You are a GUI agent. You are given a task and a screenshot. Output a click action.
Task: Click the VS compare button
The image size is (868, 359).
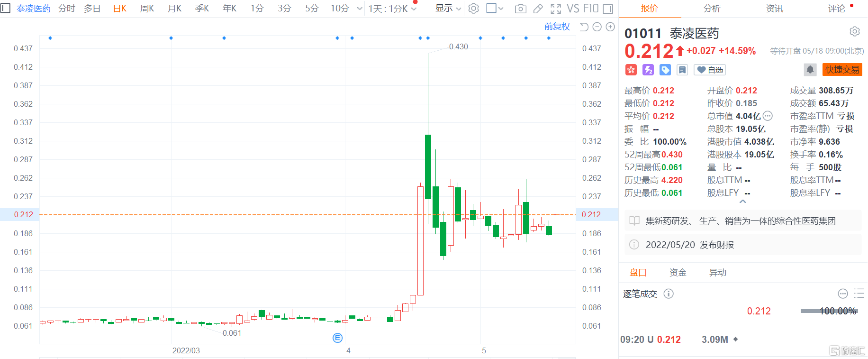[x=573, y=9]
